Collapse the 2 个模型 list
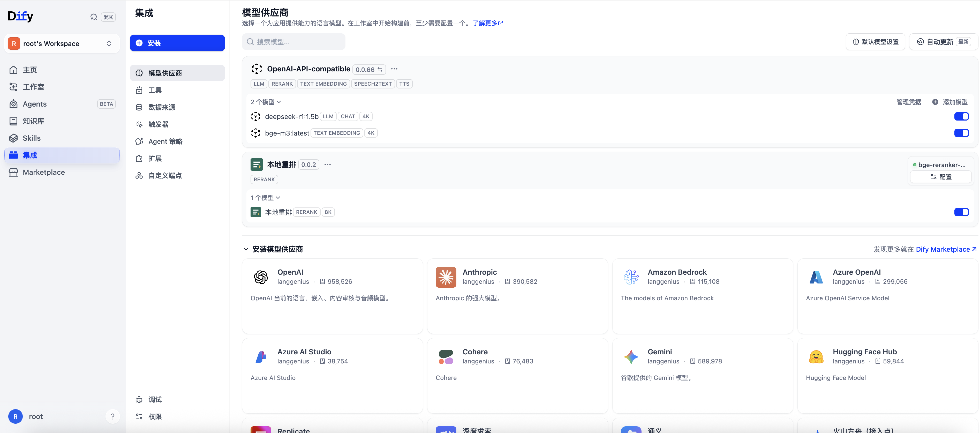The image size is (980, 433). click(266, 102)
